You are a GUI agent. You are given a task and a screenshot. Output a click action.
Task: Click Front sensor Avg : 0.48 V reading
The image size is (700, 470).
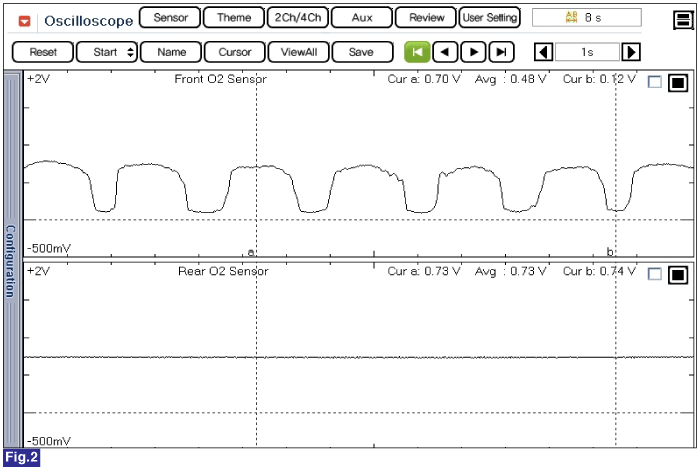(x=510, y=79)
